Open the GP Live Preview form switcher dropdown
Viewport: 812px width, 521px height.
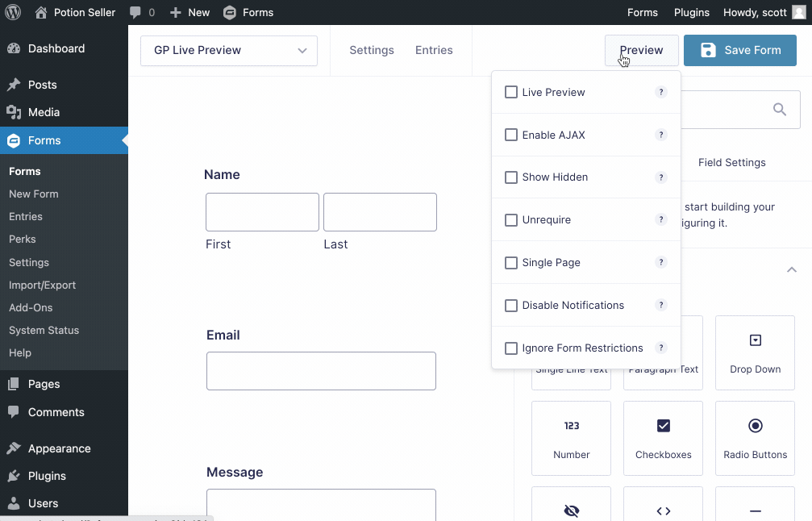point(229,50)
